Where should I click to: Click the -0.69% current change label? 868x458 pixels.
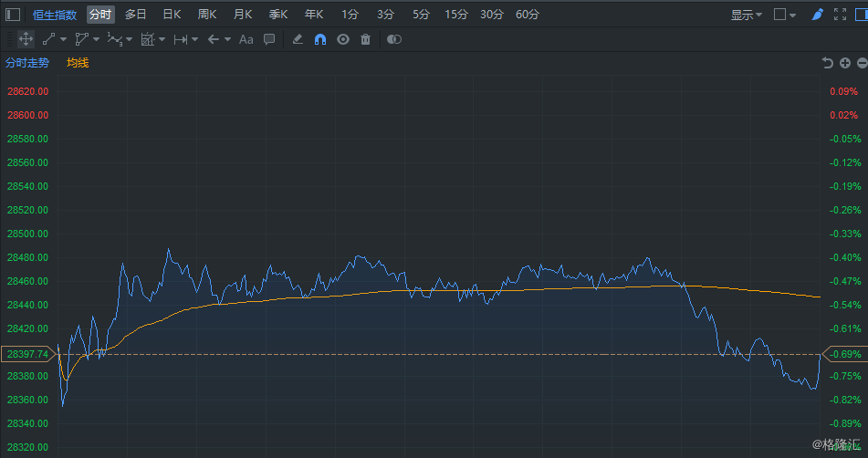845,354
